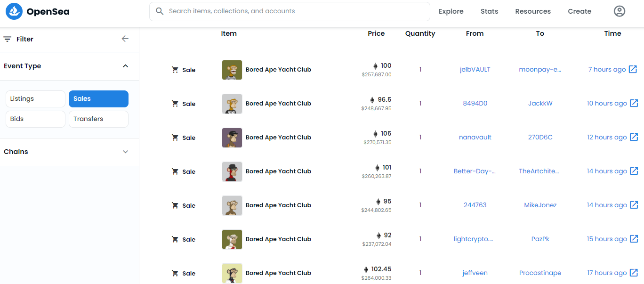Click Ethereum icon next to price 100
This screenshot has height=284, width=644.
(375, 66)
